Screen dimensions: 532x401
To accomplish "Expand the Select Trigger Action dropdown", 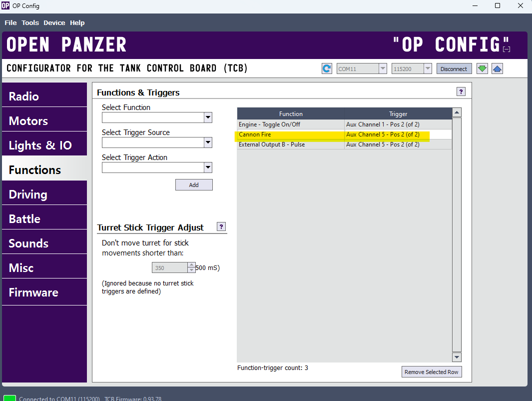I will point(208,167).
